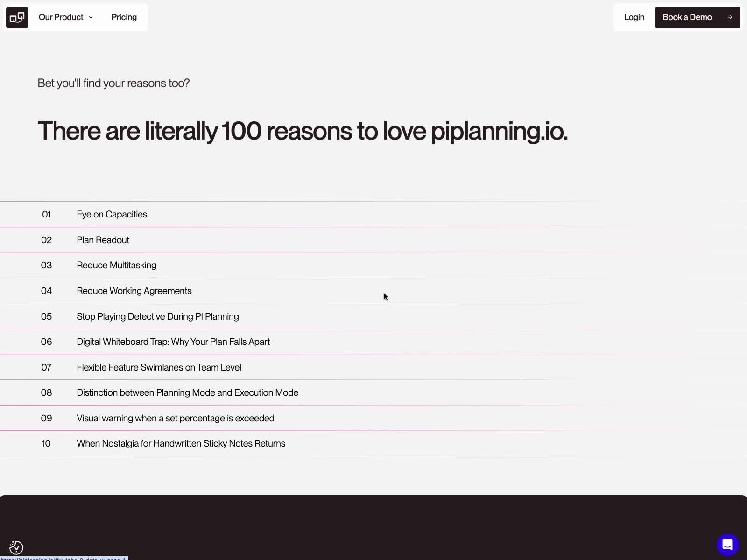This screenshot has width=747, height=560.
Task: Open reason 01 Eye on Capacities
Action: point(112,215)
